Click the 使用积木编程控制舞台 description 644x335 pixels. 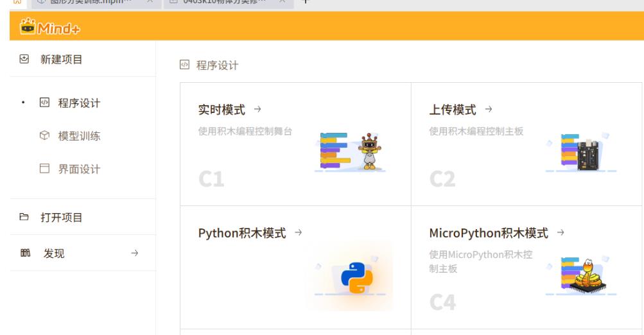pyautogui.click(x=245, y=132)
